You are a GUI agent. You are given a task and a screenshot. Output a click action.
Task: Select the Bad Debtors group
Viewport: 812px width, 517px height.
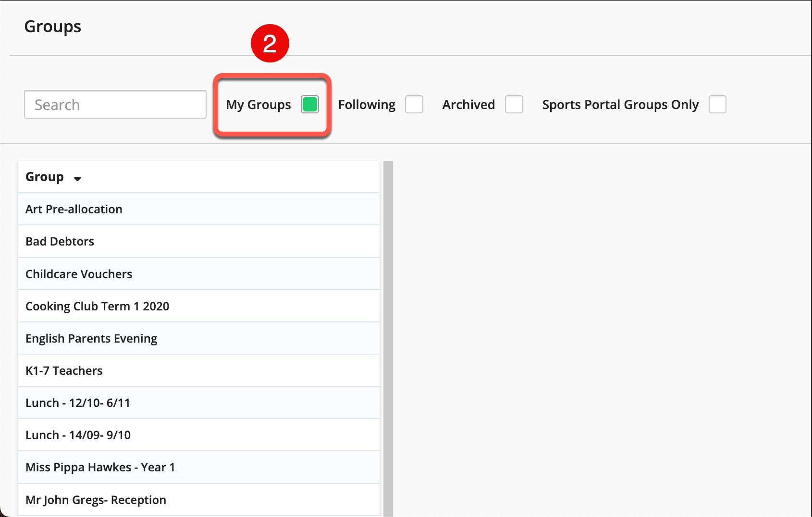(x=60, y=241)
